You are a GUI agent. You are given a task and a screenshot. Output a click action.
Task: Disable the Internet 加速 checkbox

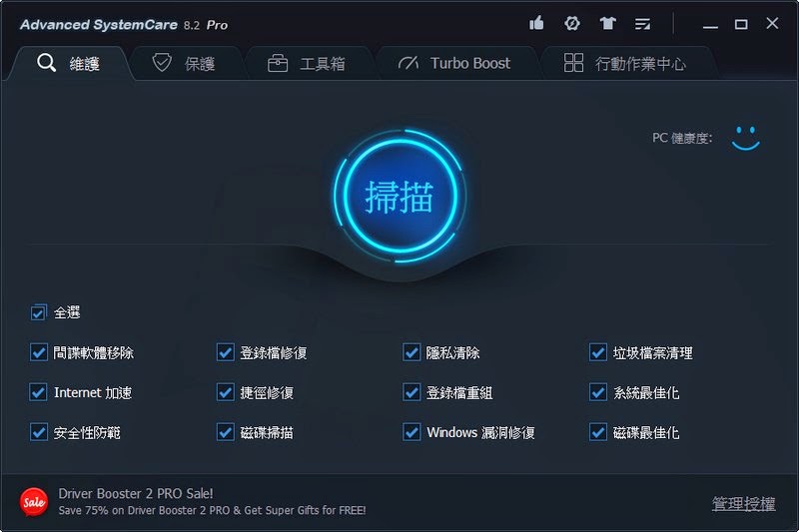click(39, 392)
